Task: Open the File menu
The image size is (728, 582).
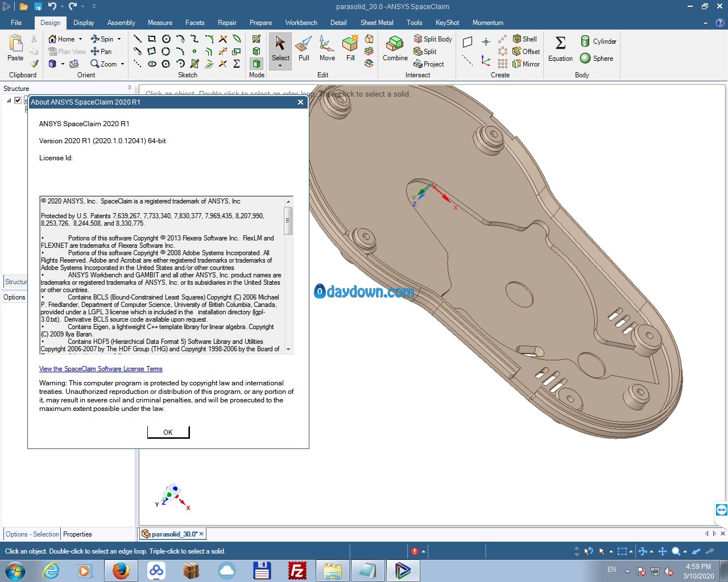Action: pos(16,23)
